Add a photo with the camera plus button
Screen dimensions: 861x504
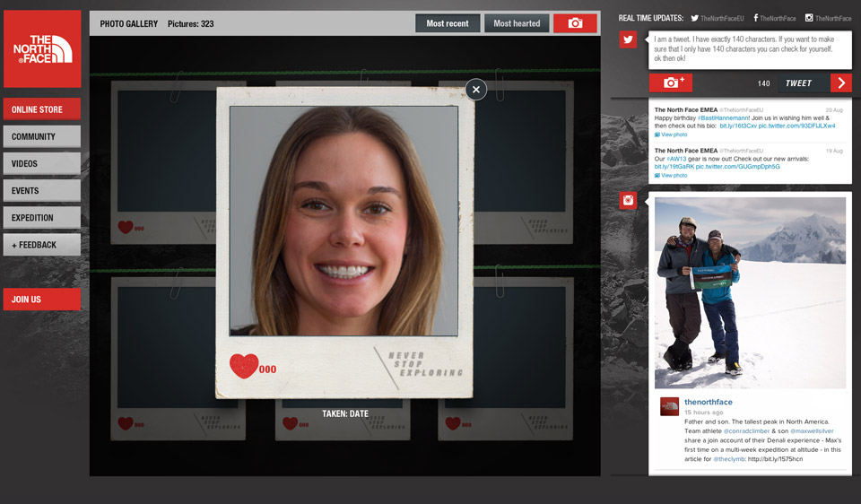(671, 83)
